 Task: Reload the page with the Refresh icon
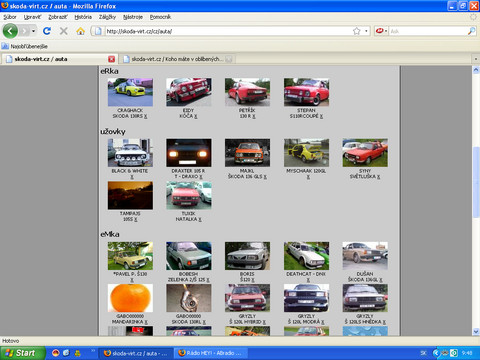click(x=47, y=31)
